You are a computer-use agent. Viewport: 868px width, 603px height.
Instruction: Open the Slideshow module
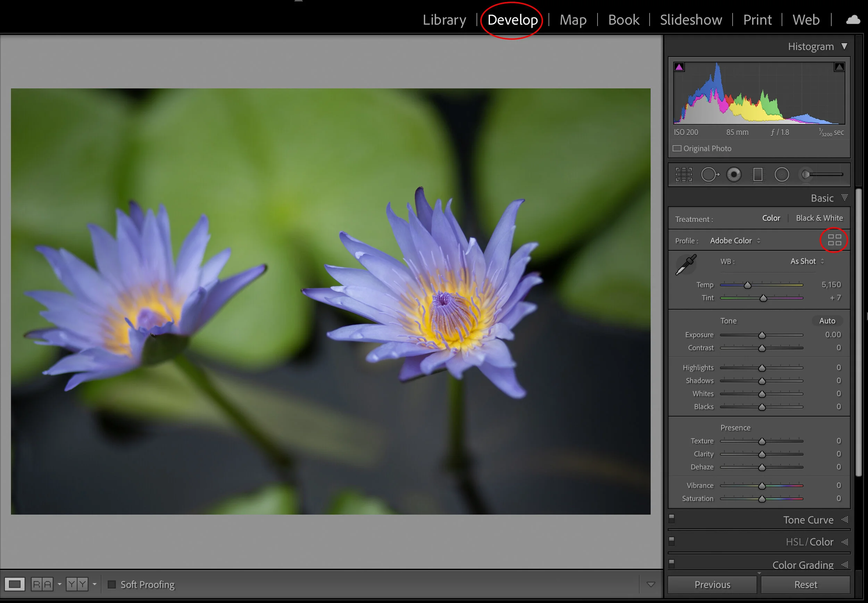pyautogui.click(x=691, y=20)
